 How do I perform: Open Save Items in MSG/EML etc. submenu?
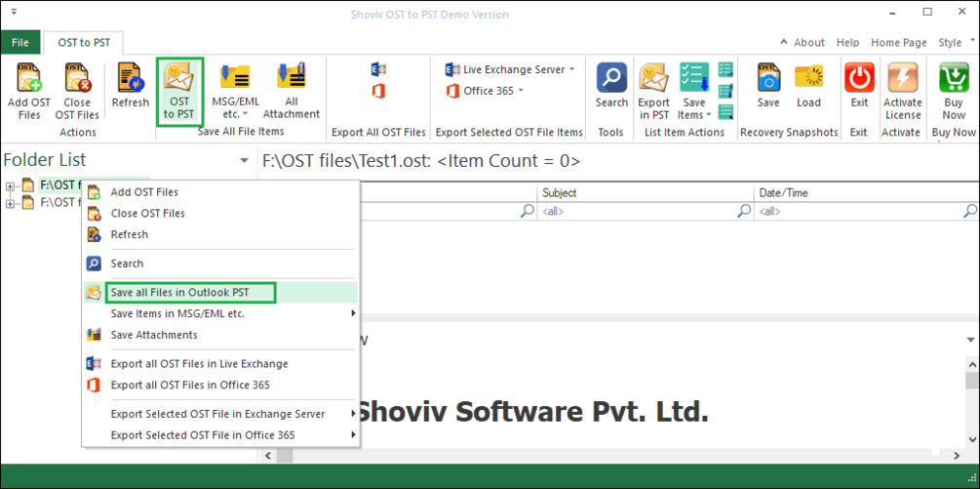(220, 314)
